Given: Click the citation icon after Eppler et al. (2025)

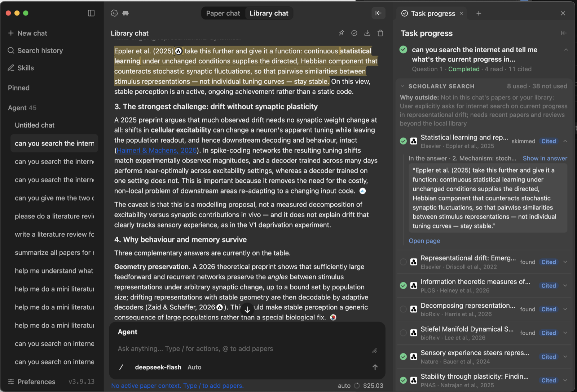Looking at the screenshot, I should click(178, 51).
